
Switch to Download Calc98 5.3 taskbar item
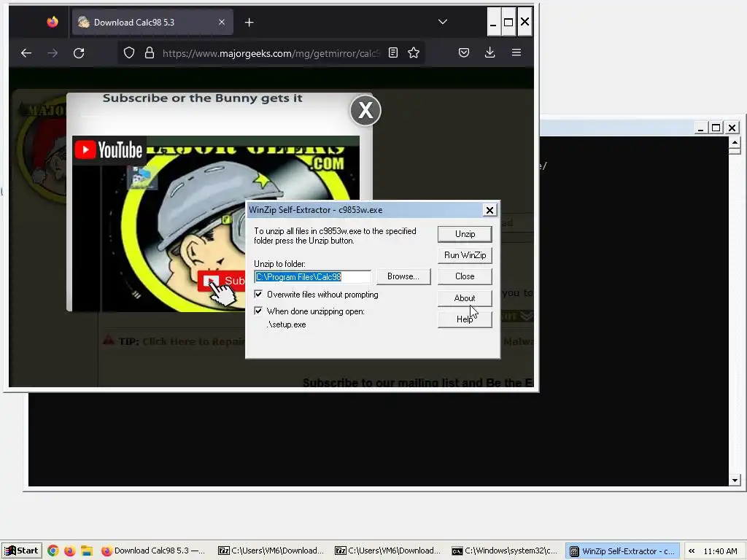[x=155, y=551]
